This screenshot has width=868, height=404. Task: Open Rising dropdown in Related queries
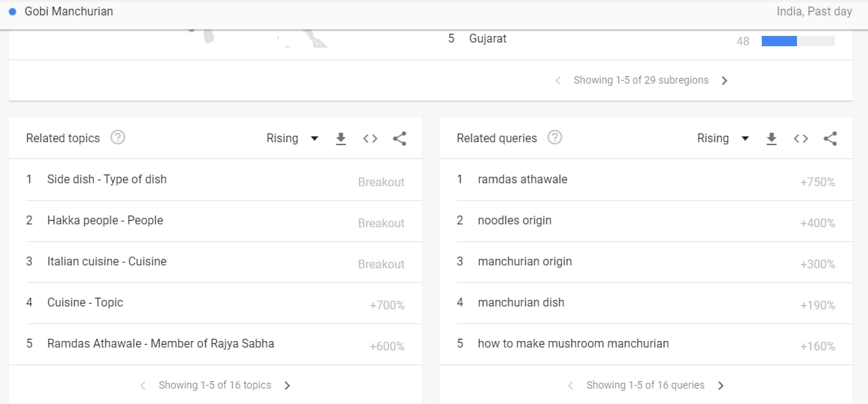click(723, 139)
